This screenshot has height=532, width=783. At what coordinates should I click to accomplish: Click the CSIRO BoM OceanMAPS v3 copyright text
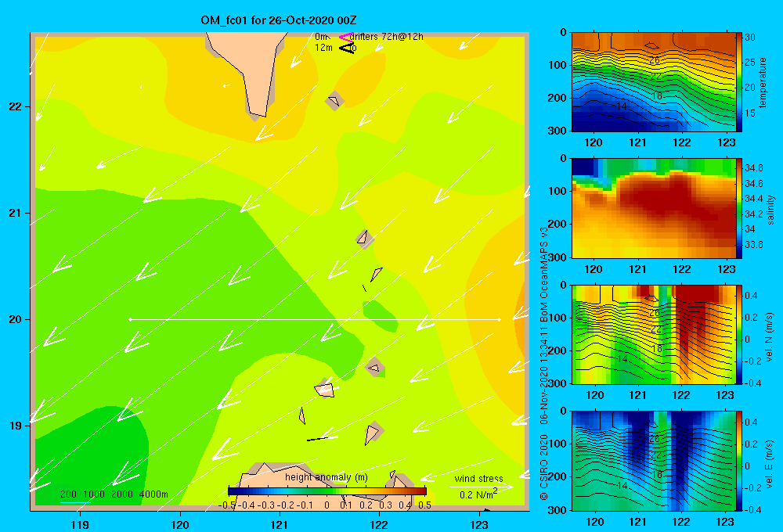[x=544, y=363]
